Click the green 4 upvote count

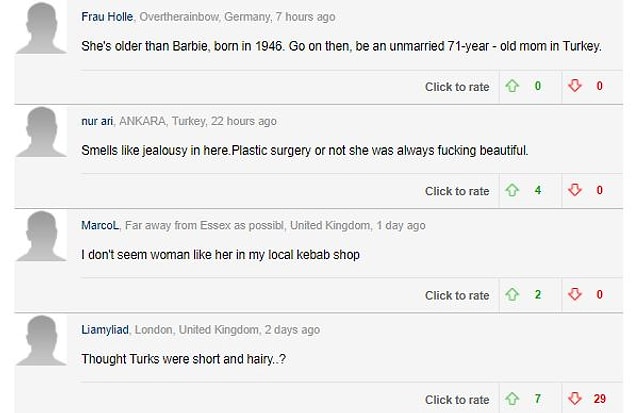[x=537, y=190]
